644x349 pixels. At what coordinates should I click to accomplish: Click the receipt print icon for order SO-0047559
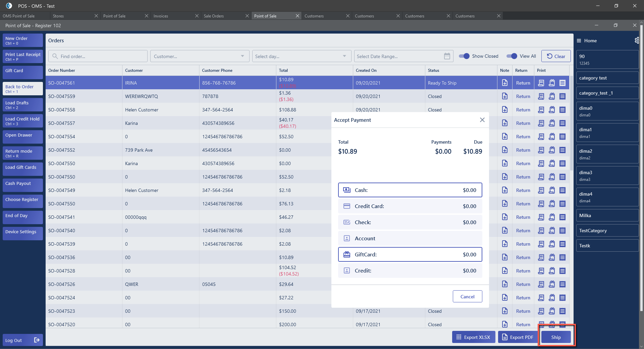(x=541, y=96)
